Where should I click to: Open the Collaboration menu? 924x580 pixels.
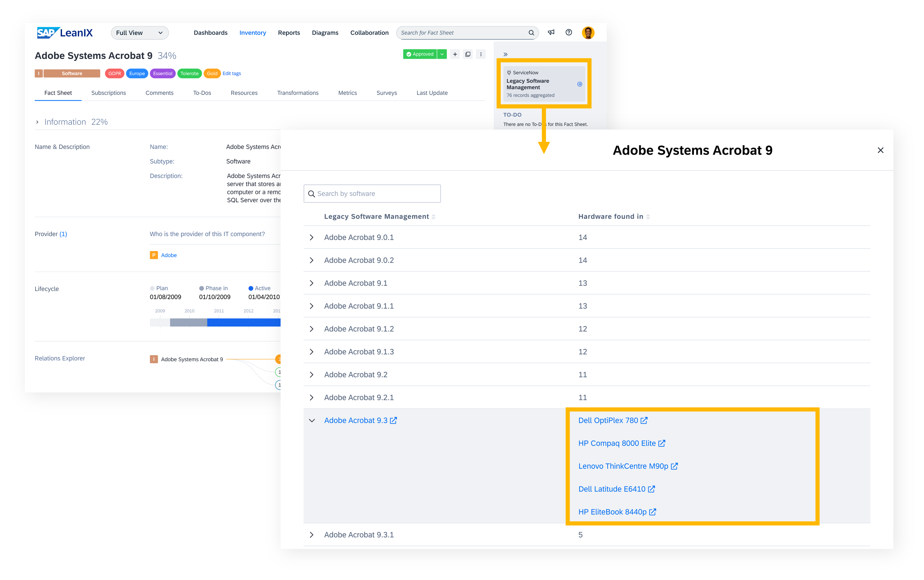click(x=369, y=33)
